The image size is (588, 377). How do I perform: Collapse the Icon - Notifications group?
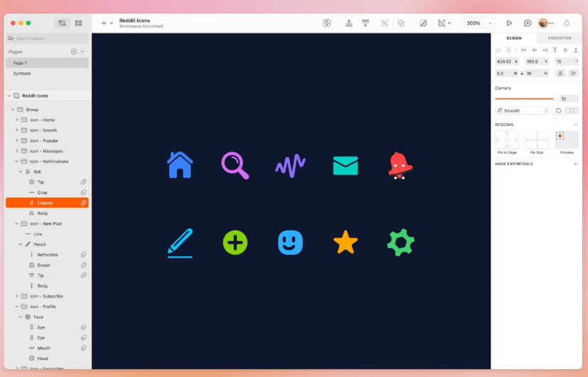pyautogui.click(x=17, y=161)
